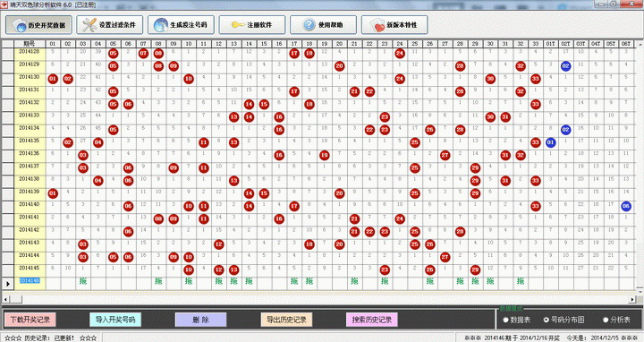
Task: Select 分析表 radio button
Action: [x=606, y=320]
